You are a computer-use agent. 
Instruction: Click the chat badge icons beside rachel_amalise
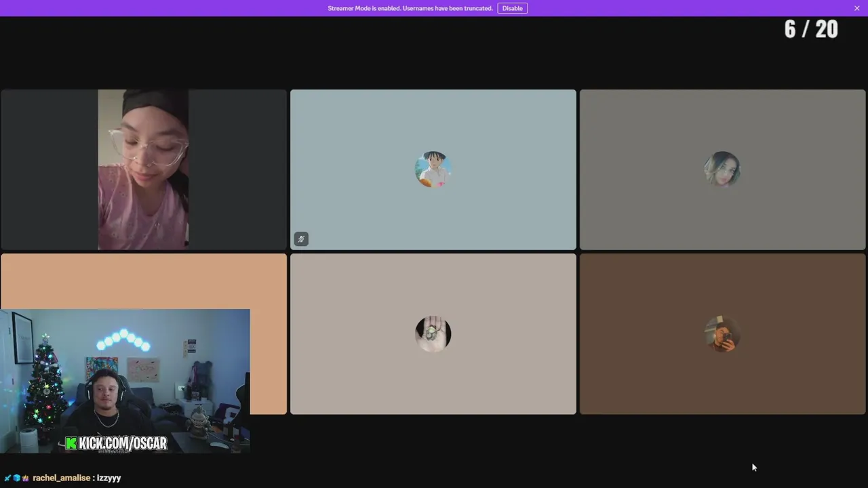(16, 478)
